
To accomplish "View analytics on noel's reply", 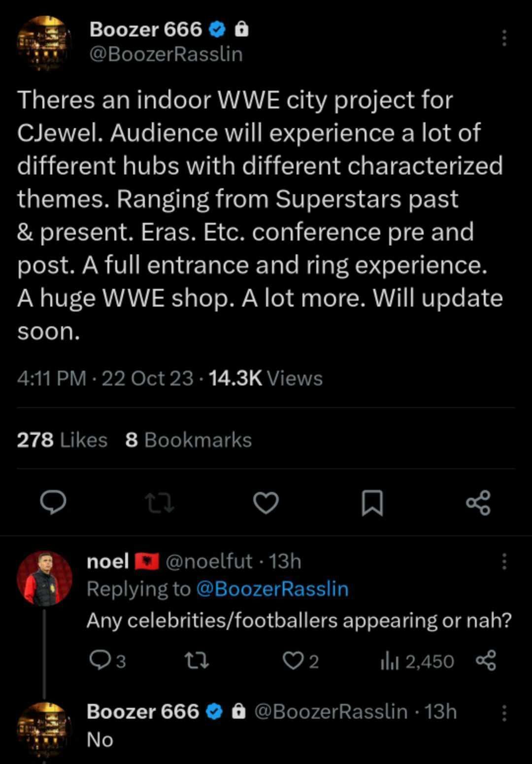I will click(x=417, y=661).
